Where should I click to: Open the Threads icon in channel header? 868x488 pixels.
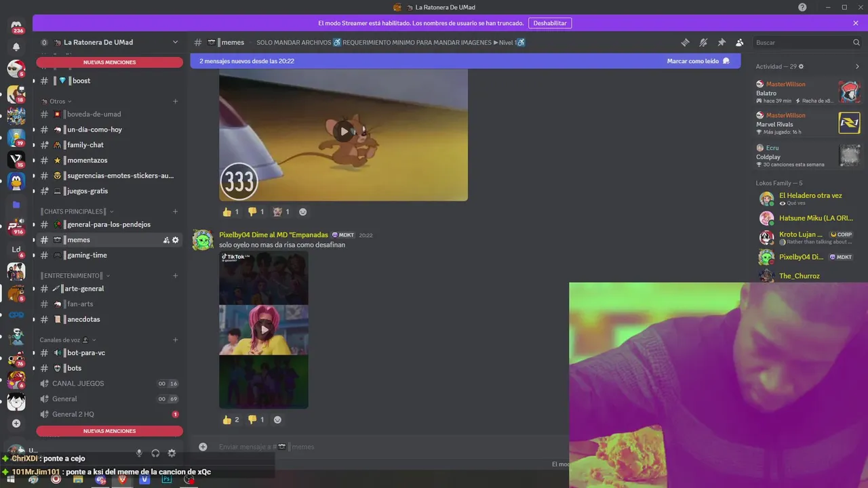coord(686,42)
